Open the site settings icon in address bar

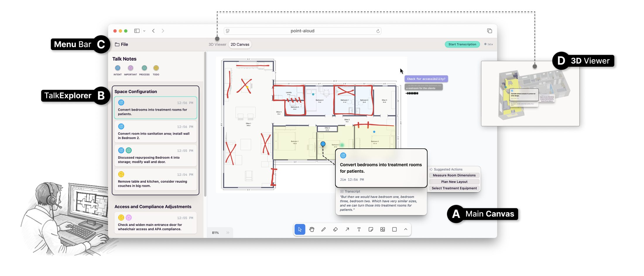click(228, 31)
